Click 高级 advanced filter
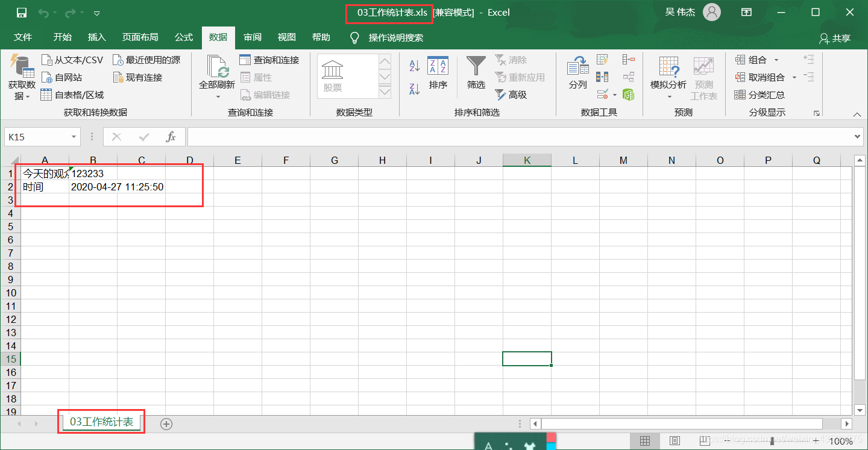This screenshot has height=450, width=868. click(511, 95)
